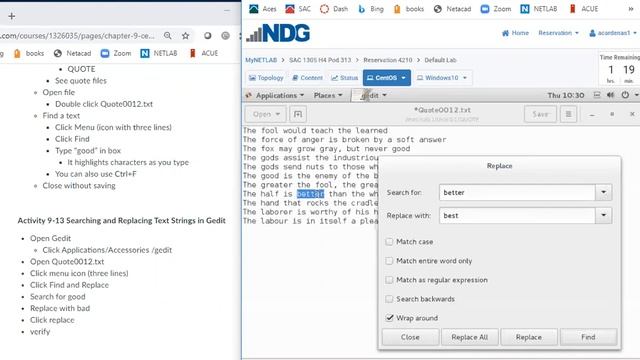Click the Search for text field
640x360 pixels.
point(517,192)
